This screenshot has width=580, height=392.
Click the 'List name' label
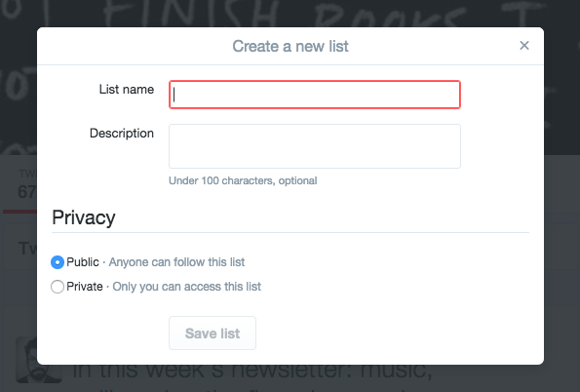(127, 89)
